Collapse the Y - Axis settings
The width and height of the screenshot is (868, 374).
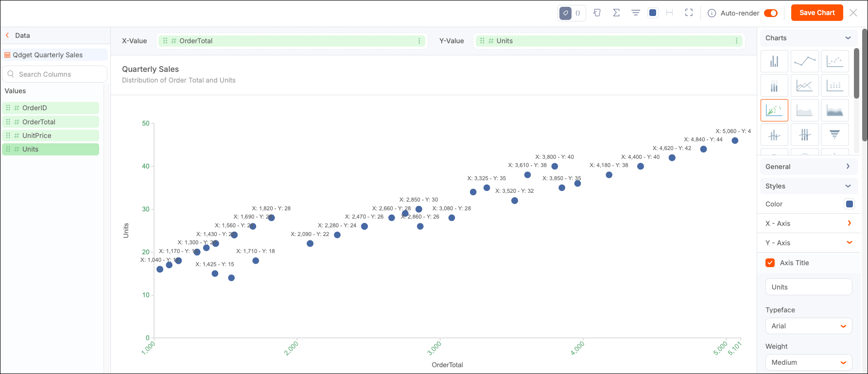(x=809, y=243)
